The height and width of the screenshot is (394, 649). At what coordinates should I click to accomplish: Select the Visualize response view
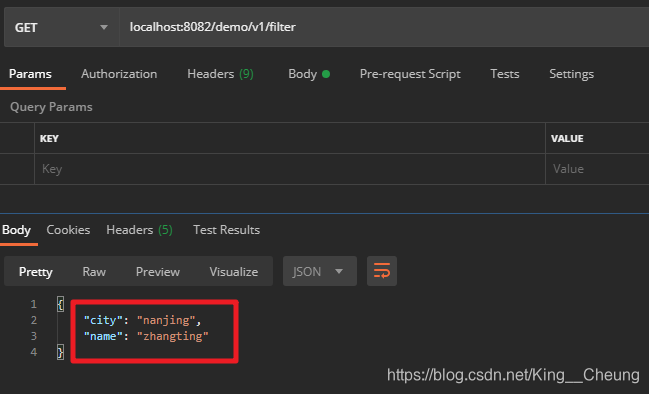click(x=233, y=272)
